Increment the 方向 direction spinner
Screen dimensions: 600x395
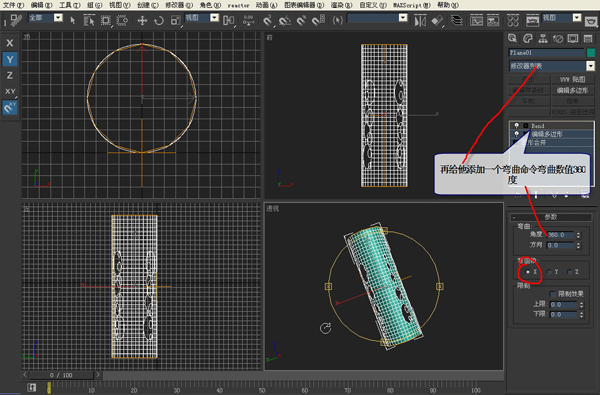coord(579,243)
